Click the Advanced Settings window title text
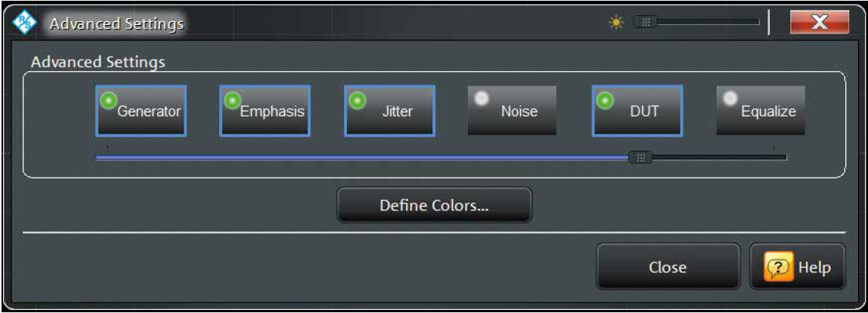Screen dimensions: 868x313 pos(116,24)
